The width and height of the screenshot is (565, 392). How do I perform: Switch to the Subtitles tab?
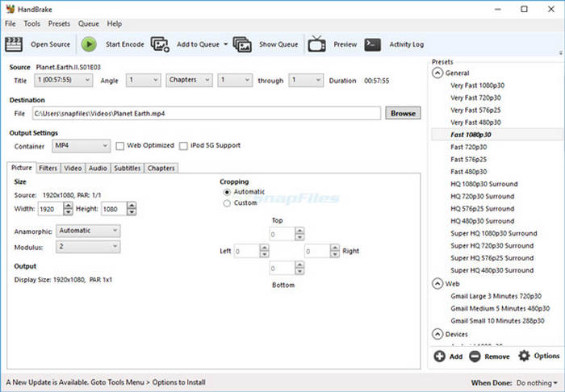128,168
